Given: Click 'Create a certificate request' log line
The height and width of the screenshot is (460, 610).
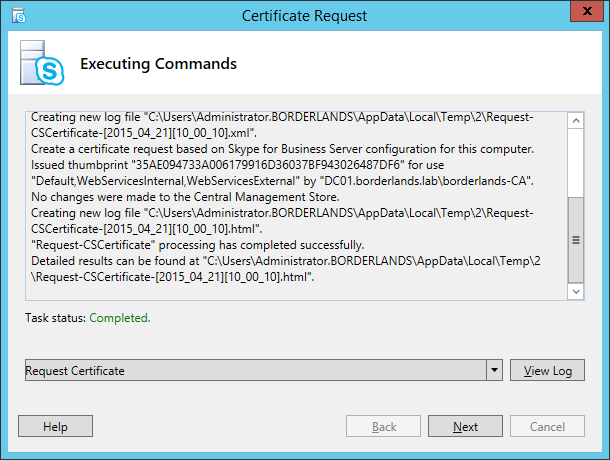Looking at the screenshot, I should (282, 149).
